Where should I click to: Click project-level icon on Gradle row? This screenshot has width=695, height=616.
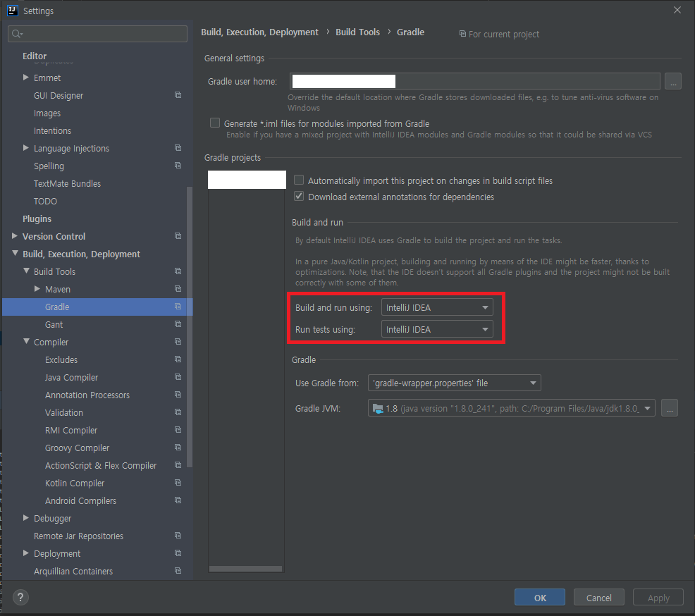point(178,306)
